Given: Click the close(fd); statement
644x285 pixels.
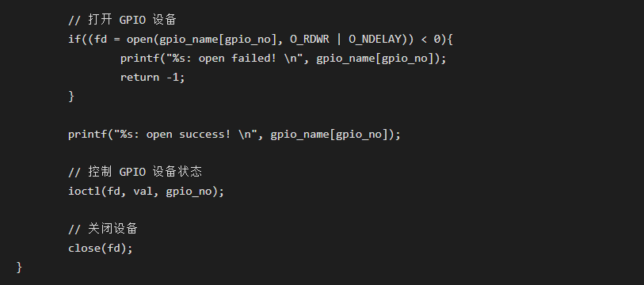Looking at the screenshot, I should click(x=101, y=249).
